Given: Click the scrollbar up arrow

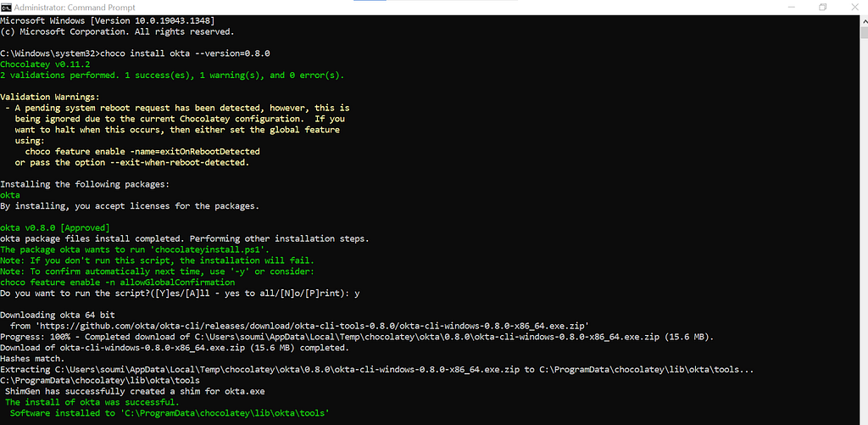Looking at the screenshot, I should (x=863, y=20).
